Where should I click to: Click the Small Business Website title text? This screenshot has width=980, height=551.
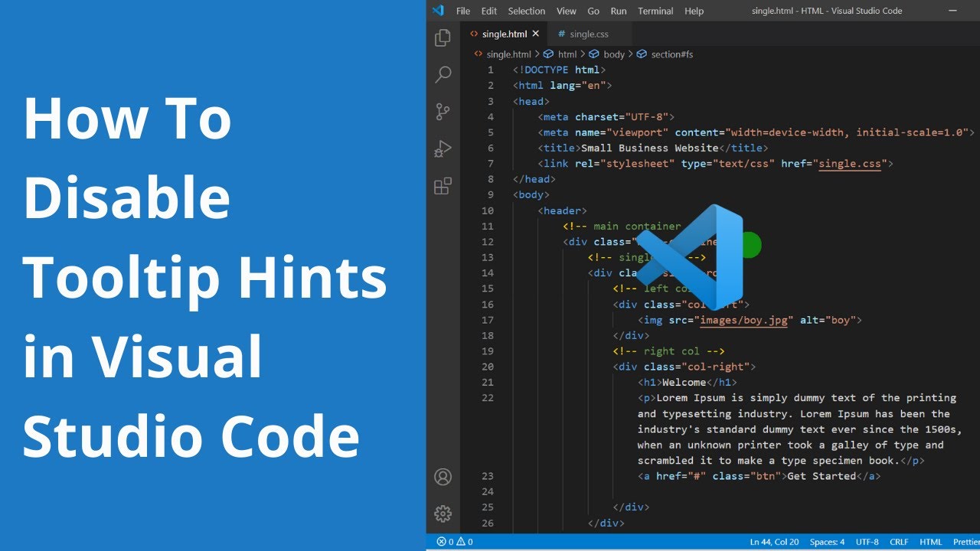[x=650, y=148]
